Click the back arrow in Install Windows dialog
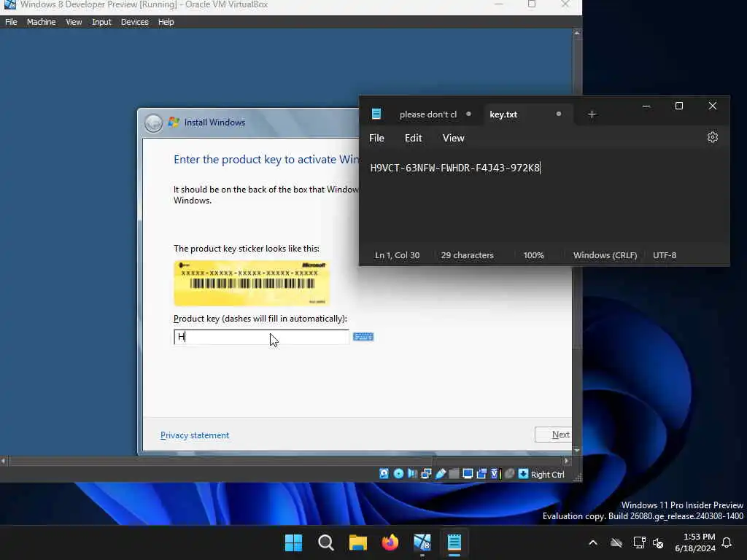747x560 pixels. tap(153, 122)
